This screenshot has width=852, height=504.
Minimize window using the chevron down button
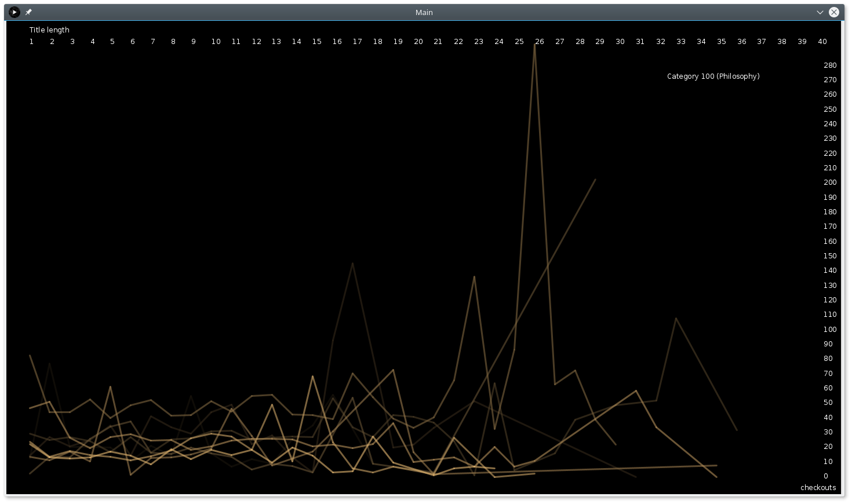point(820,12)
